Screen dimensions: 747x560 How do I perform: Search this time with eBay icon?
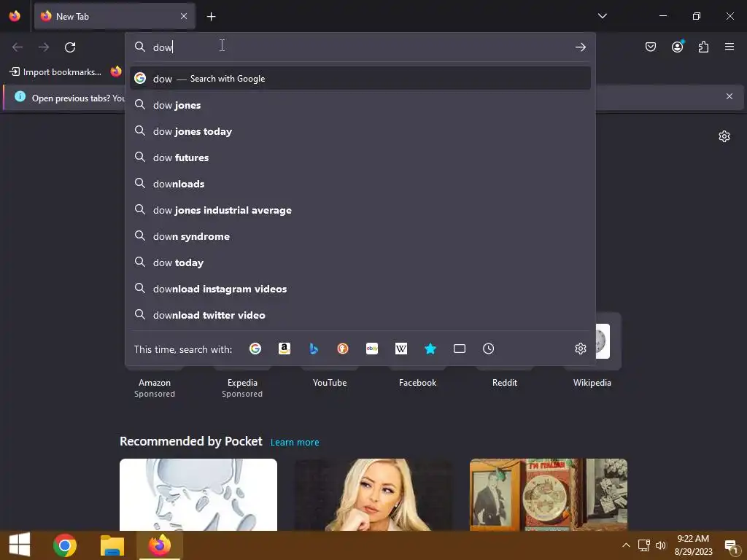pos(372,349)
